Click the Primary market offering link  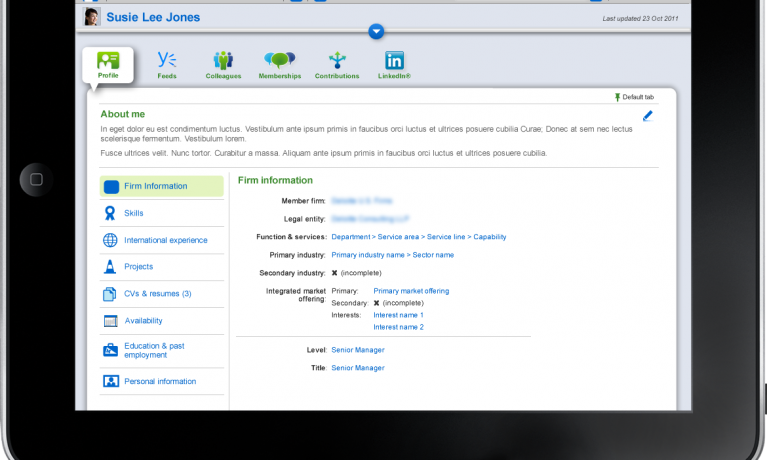[411, 291]
